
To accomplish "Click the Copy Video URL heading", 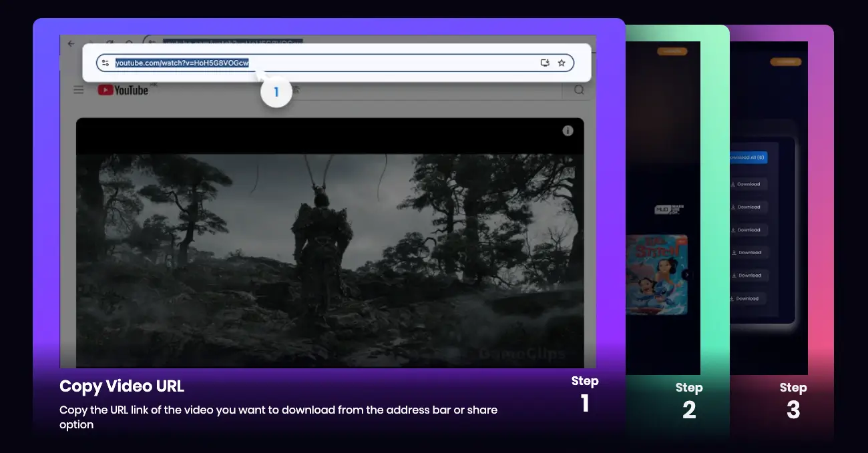I will 122,386.
